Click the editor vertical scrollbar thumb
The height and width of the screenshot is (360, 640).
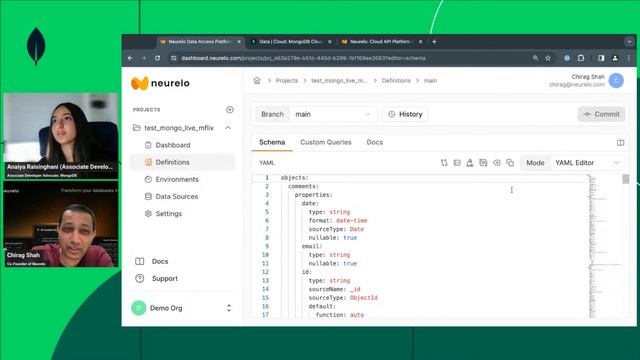pyautogui.click(x=626, y=179)
